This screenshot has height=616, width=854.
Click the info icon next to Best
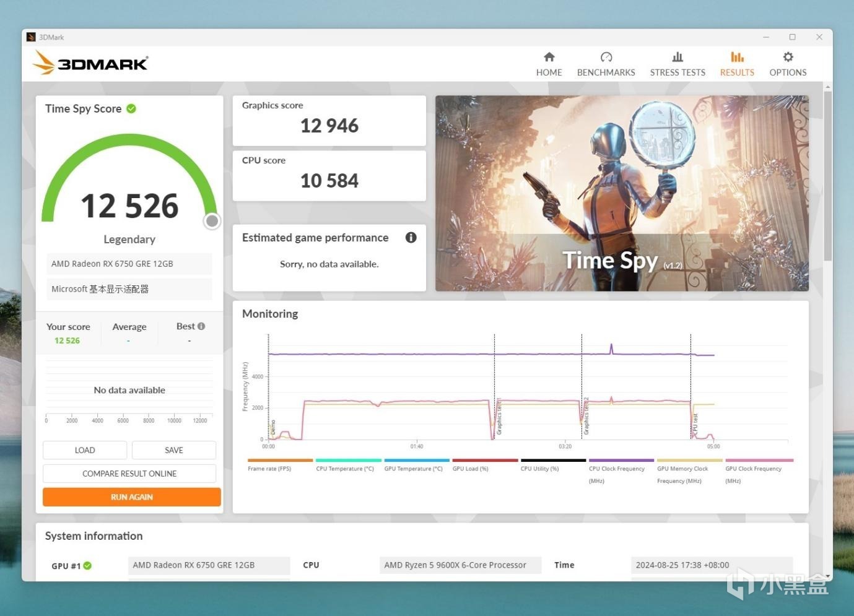pos(201,326)
